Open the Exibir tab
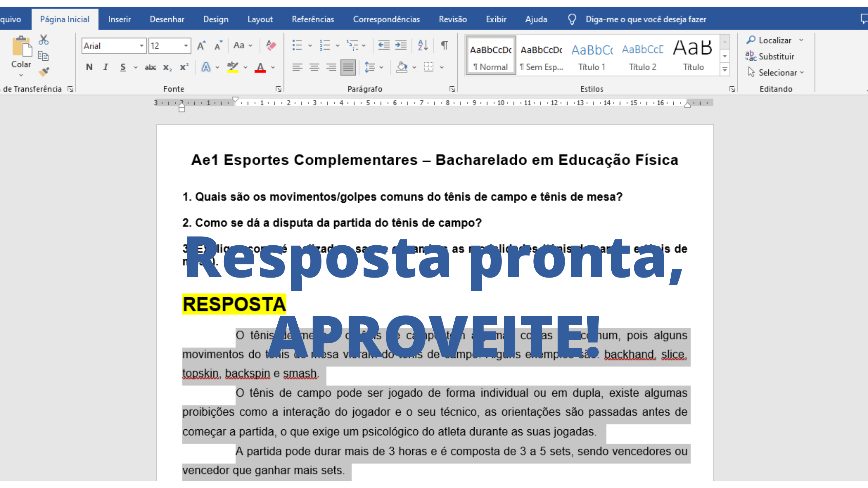 (496, 19)
